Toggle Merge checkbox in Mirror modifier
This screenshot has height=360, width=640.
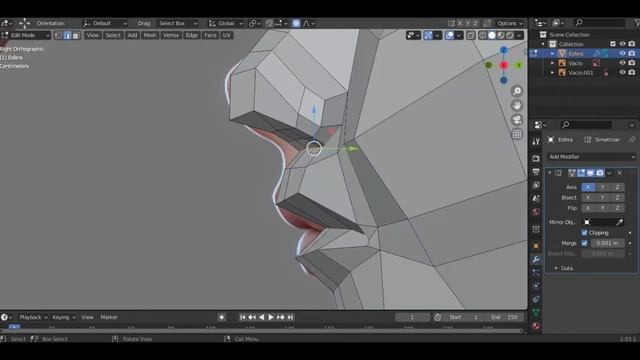(x=584, y=243)
